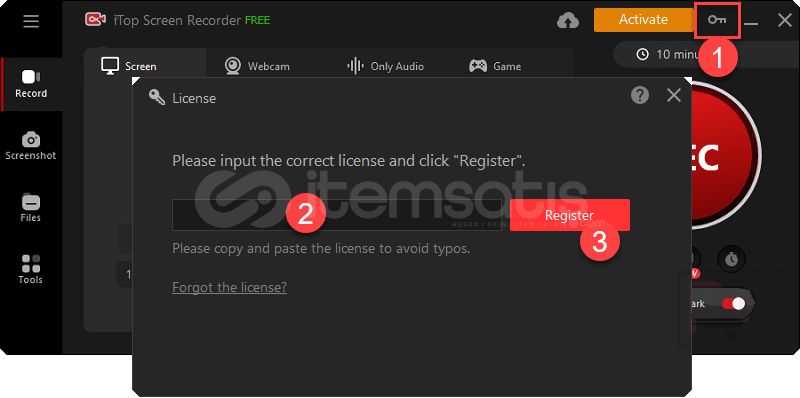Open the hamburger menu
The height and width of the screenshot is (398, 800).
click(31, 21)
